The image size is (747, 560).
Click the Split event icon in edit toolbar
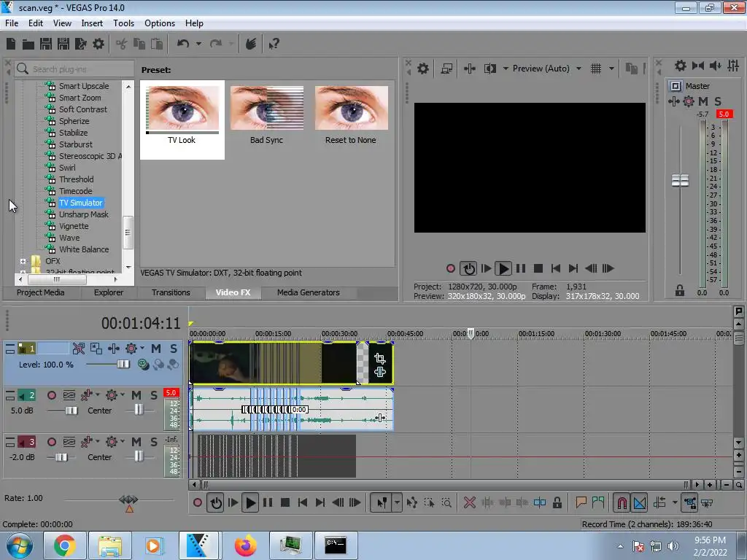pos(540,502)
